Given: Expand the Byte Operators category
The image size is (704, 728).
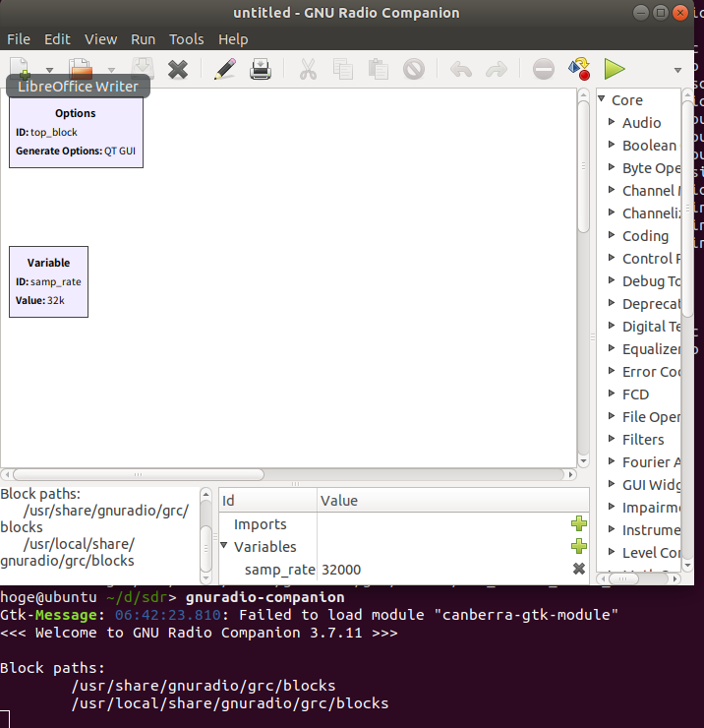Looking at the screenshot, I should pos(612,167).
